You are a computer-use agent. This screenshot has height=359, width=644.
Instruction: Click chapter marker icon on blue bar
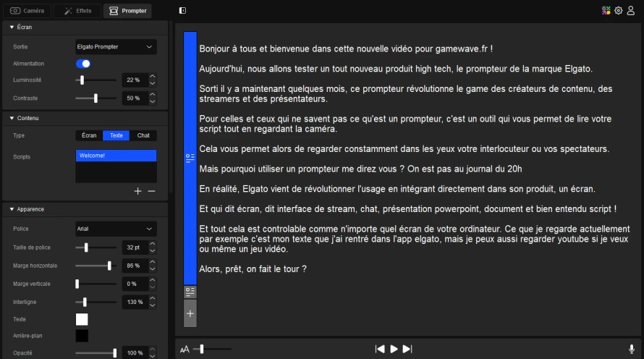[190, 158]
